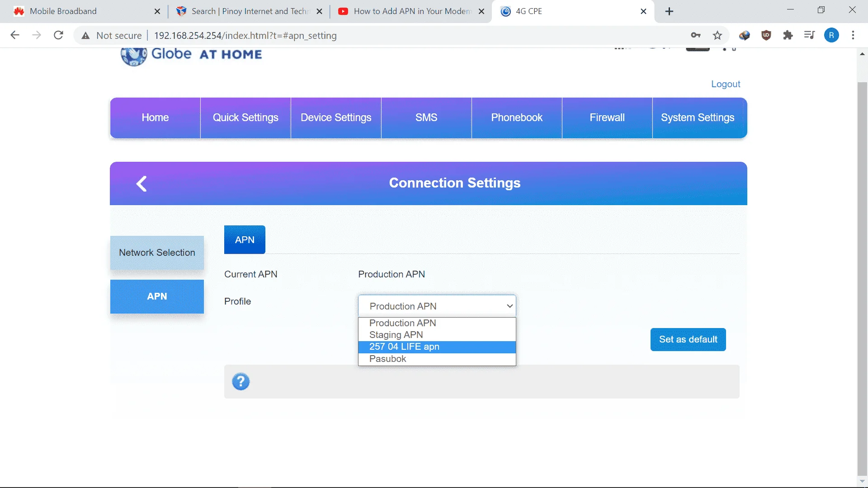Go to the SMS menu
This screenshot has width=868, height=488.
[x=426, y=118]
